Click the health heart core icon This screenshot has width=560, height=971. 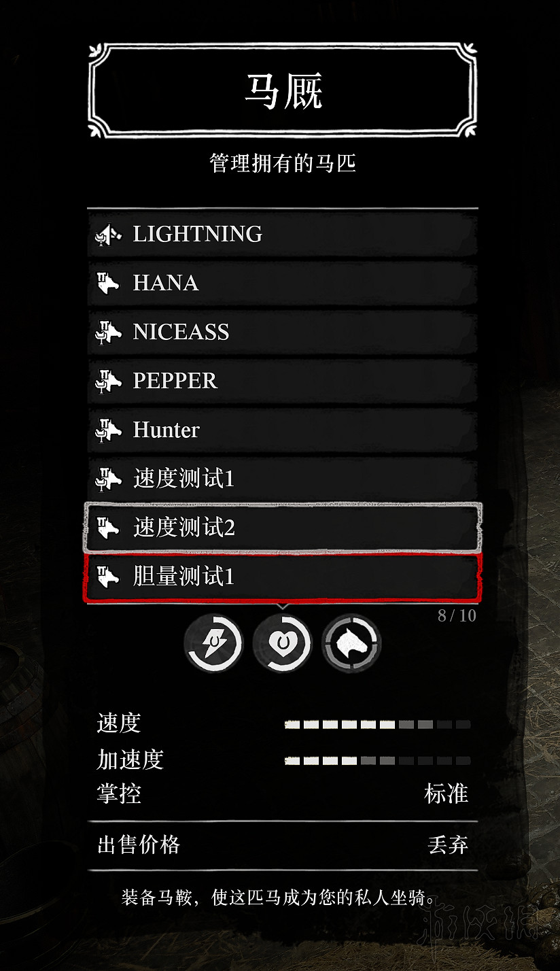282,643
